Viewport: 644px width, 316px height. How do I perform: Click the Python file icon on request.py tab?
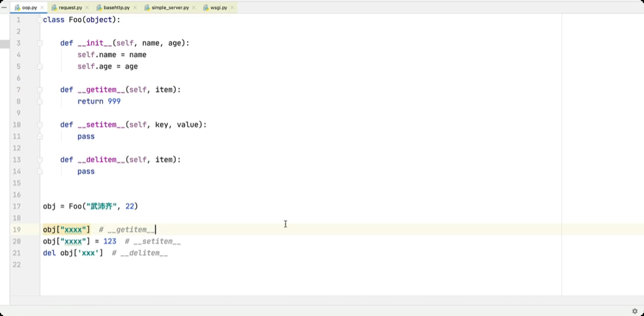point(54,8)
